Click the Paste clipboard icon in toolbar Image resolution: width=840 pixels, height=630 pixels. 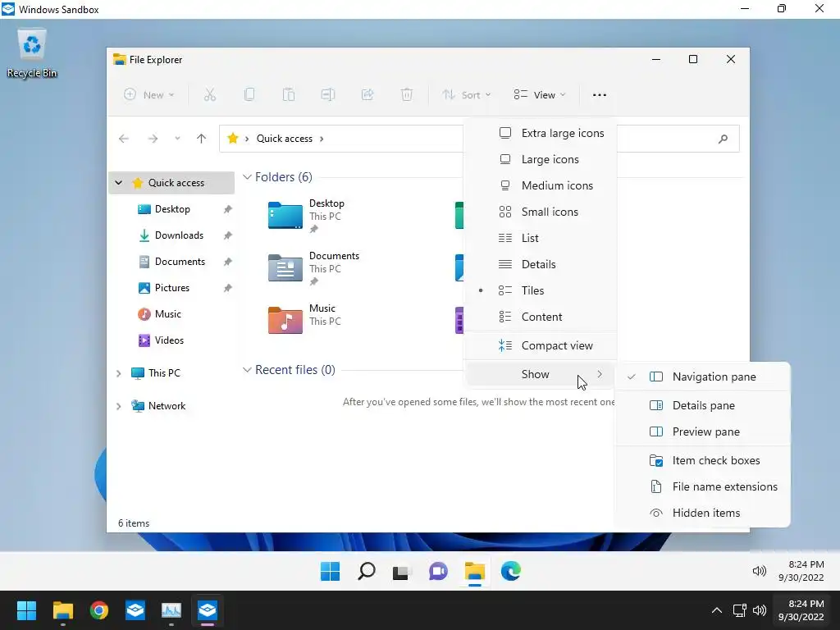click(289, 95)
